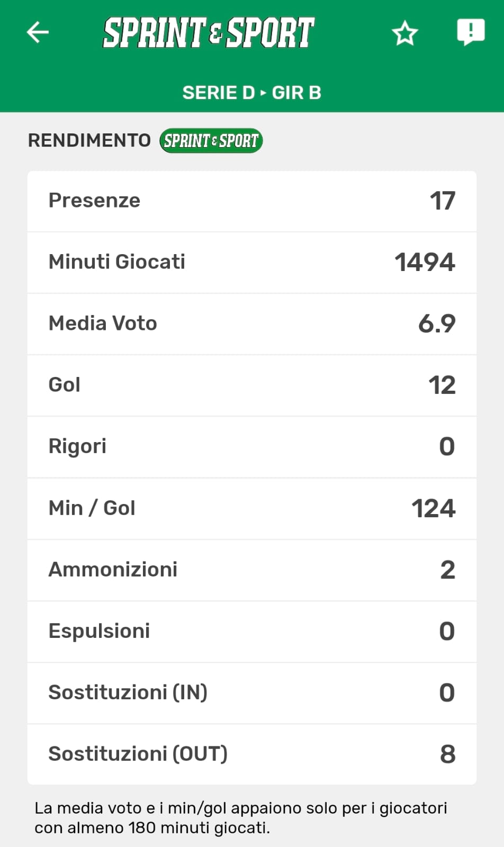This screenshot has width=504, height=847.
Task: Tap the media voto footnote text
Action: pos(241,817)
